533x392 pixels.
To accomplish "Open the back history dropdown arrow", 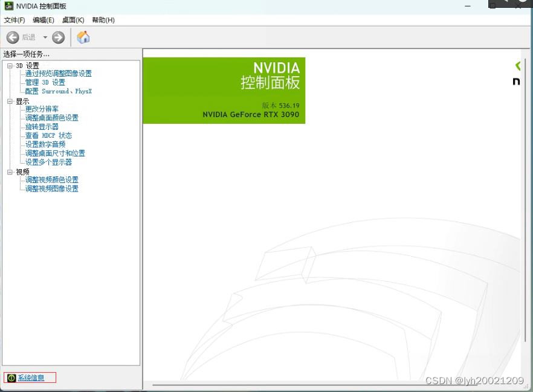I will tap(45, 37).
